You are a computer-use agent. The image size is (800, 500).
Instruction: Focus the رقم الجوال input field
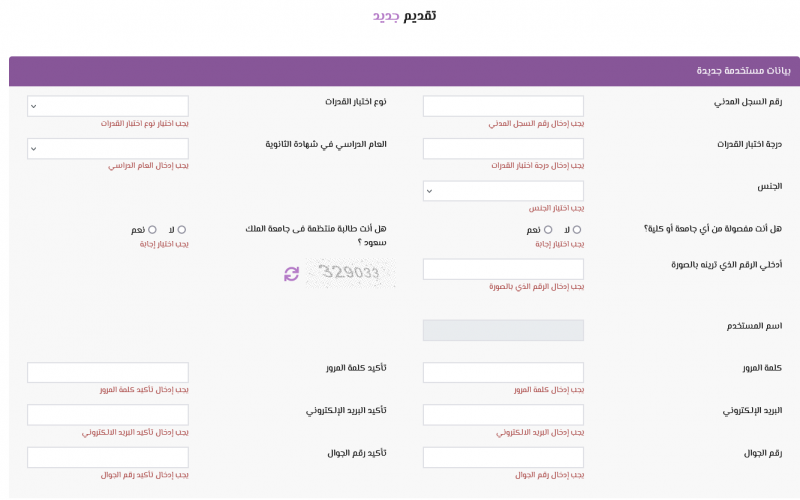(503, 457)
